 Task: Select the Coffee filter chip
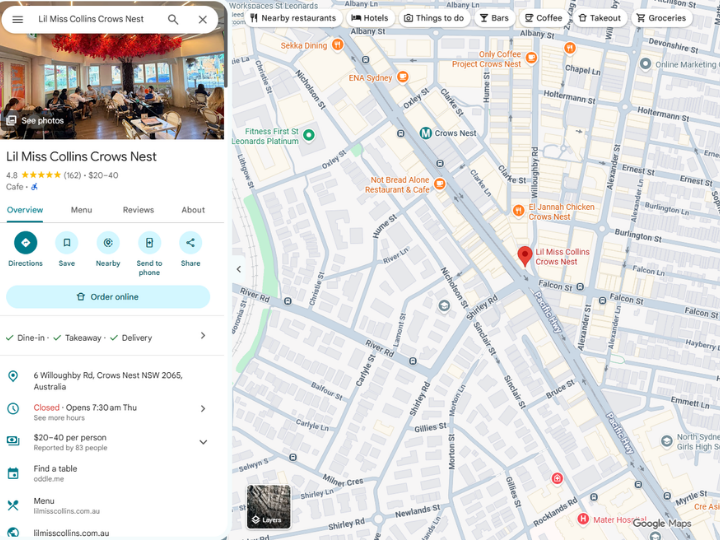544,18
